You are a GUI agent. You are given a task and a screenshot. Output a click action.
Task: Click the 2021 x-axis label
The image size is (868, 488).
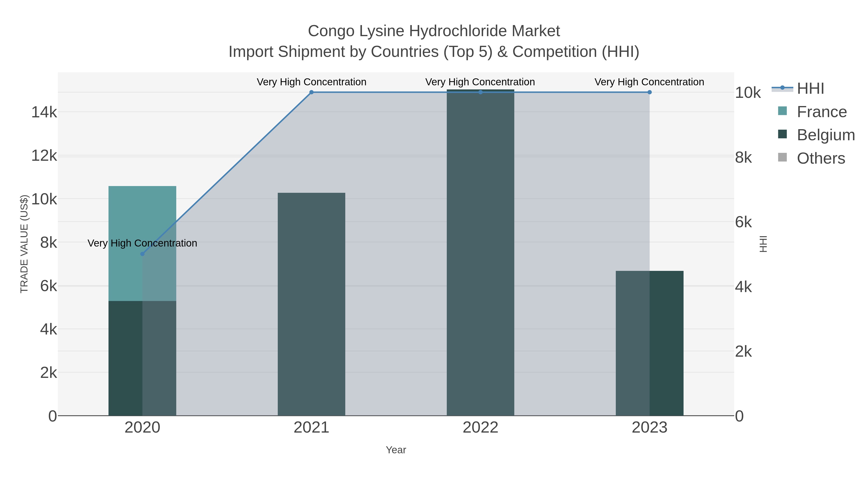point(311,428)
